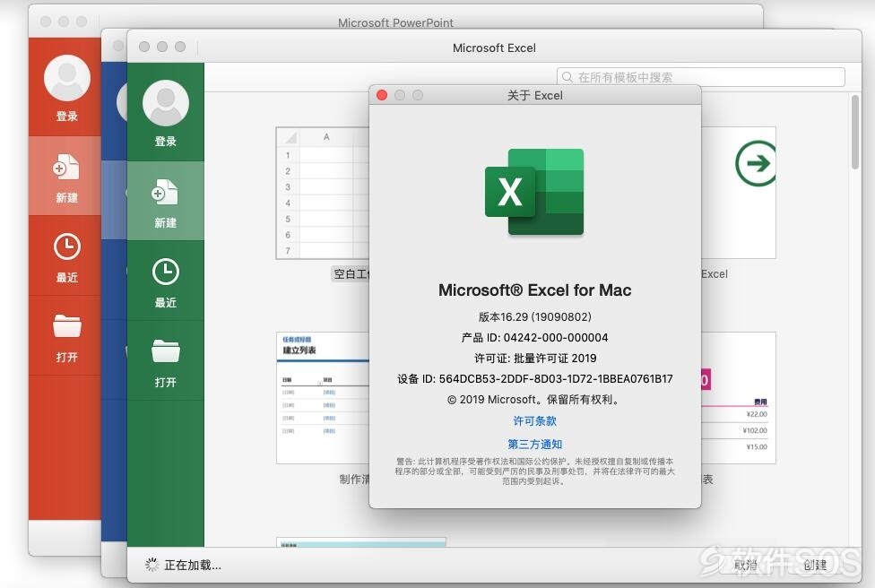Screen dimensions: 875x588
Task: Select the expense template with ¥22.00 values
Action: click(x=739, y=398)
